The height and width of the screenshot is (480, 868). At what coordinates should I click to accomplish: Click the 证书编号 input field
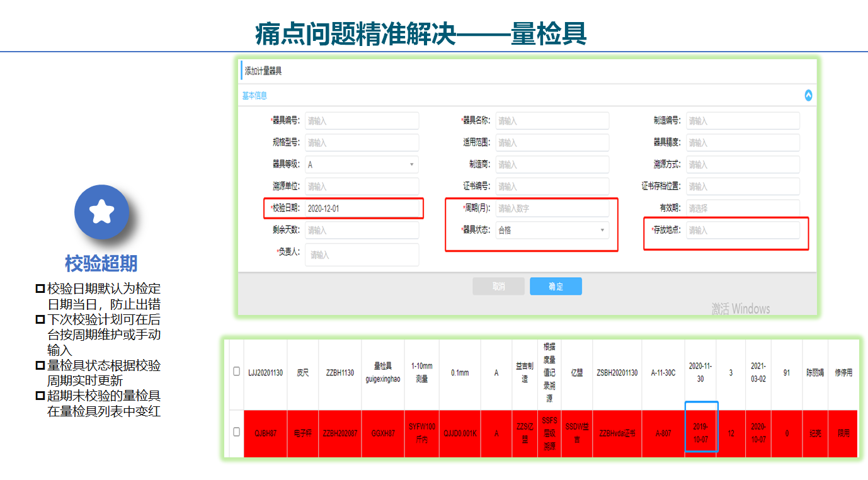(552, 186)
